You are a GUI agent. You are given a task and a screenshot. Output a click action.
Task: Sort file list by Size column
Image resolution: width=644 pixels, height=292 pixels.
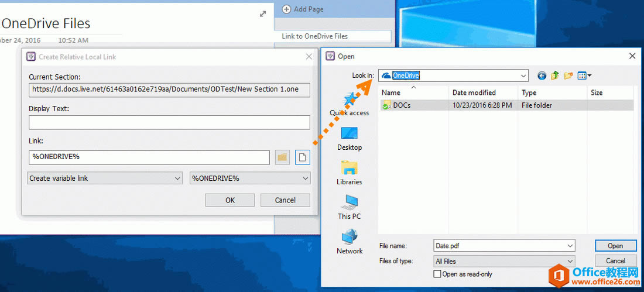pyautogui.click(x=610, y=92)
